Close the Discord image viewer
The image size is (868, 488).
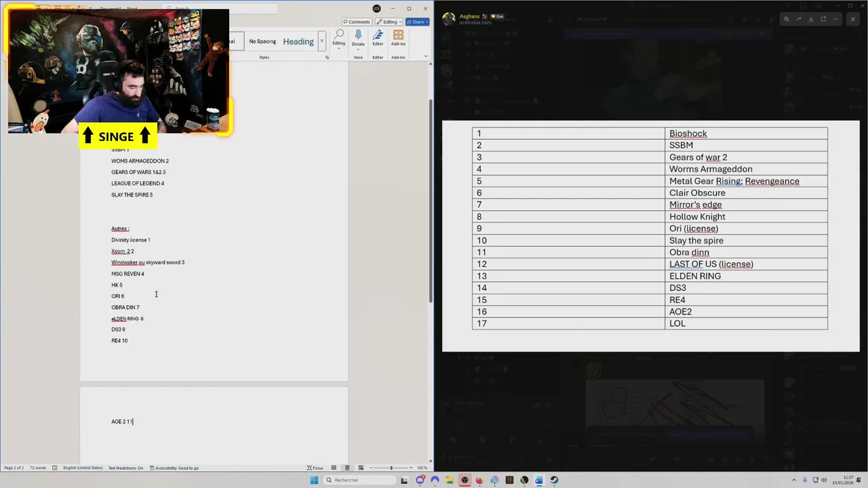(853, 19)
